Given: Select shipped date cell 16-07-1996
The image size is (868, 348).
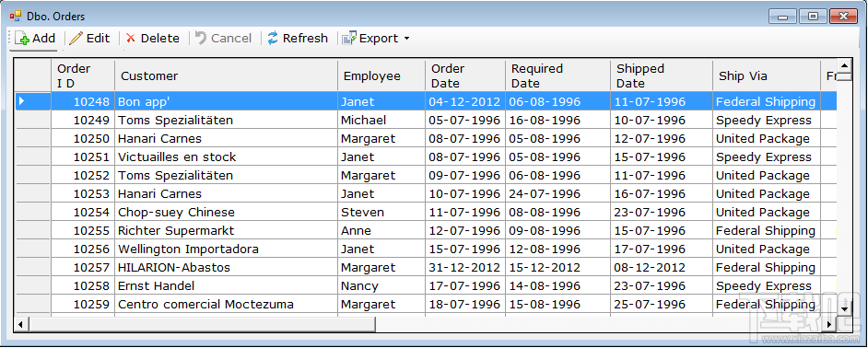Looking at the screenshot, I should coord(662,193).
